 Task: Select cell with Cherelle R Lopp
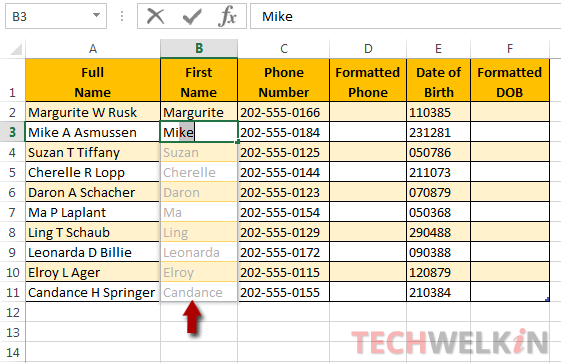pyautogui.click(x=93, y=172)
